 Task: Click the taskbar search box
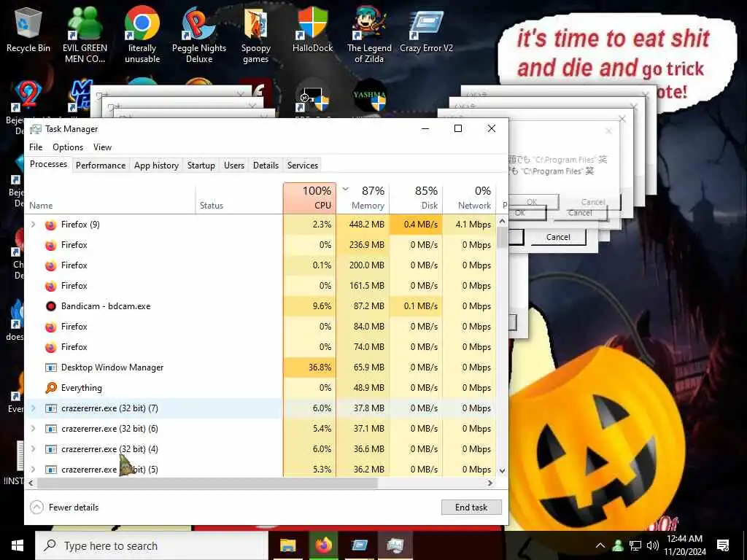[x=152, y=545]
